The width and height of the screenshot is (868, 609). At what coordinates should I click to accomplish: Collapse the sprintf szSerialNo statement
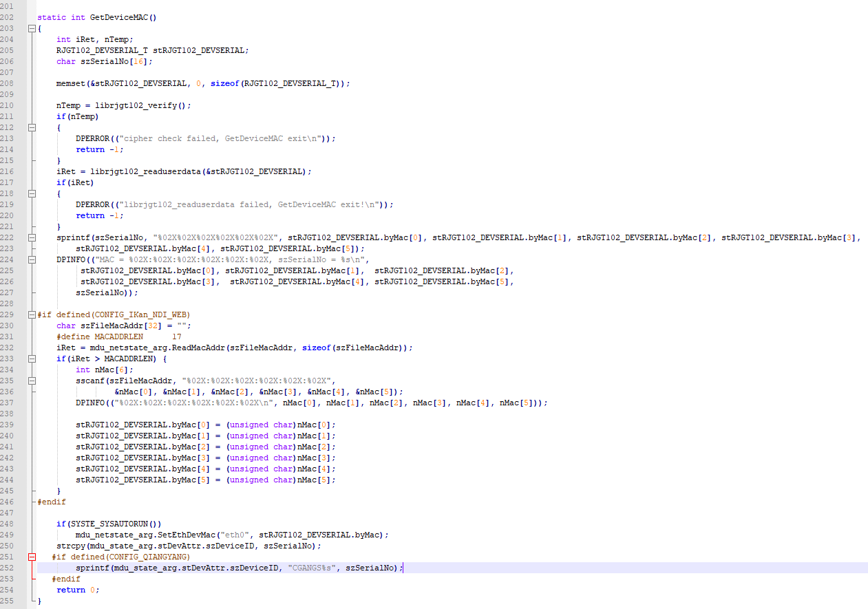point(32,237)
